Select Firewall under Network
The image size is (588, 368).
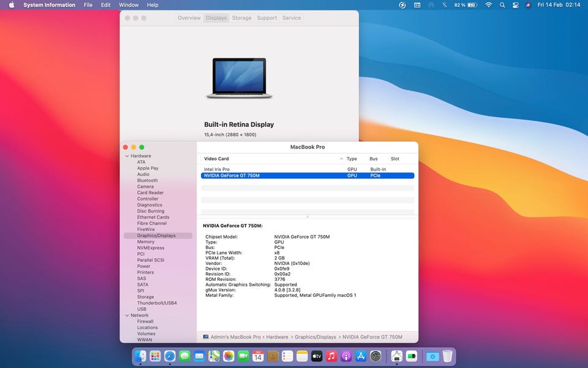[x=145, y=321]
